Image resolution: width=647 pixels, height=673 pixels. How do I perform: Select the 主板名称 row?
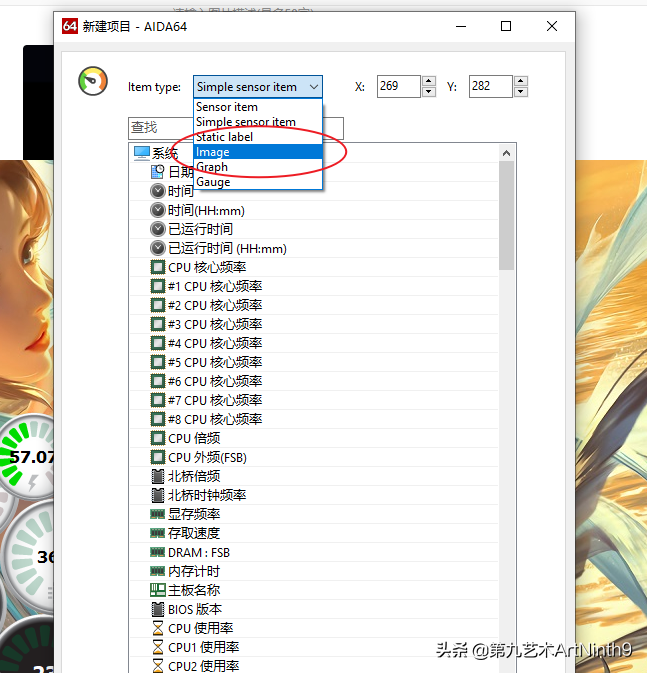point(314,590)
